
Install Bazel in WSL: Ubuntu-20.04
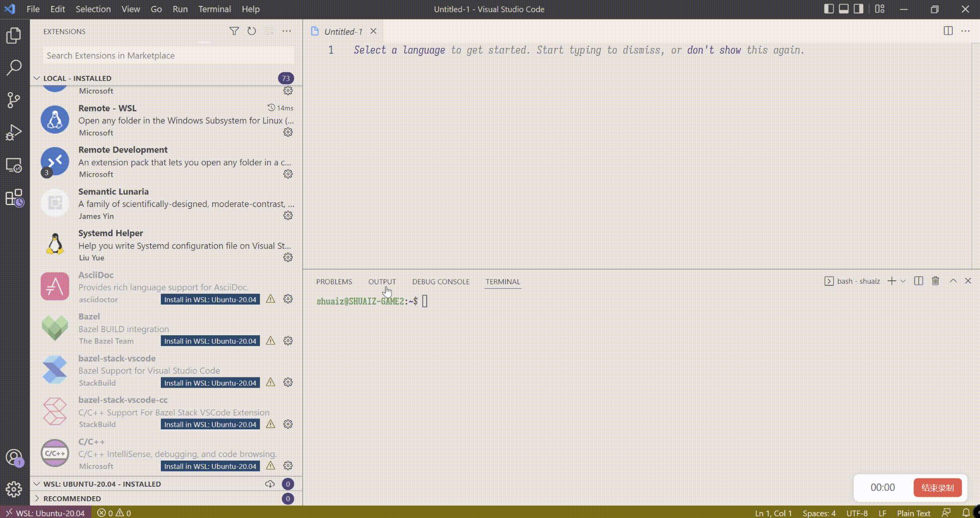210,341
